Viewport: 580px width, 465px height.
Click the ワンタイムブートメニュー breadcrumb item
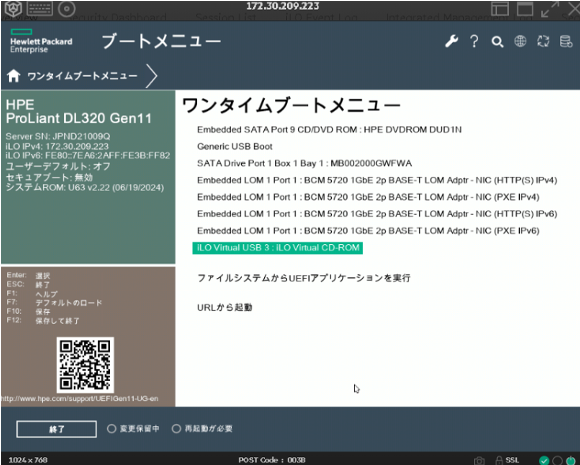pyautogui.click(x=82, y=76)
